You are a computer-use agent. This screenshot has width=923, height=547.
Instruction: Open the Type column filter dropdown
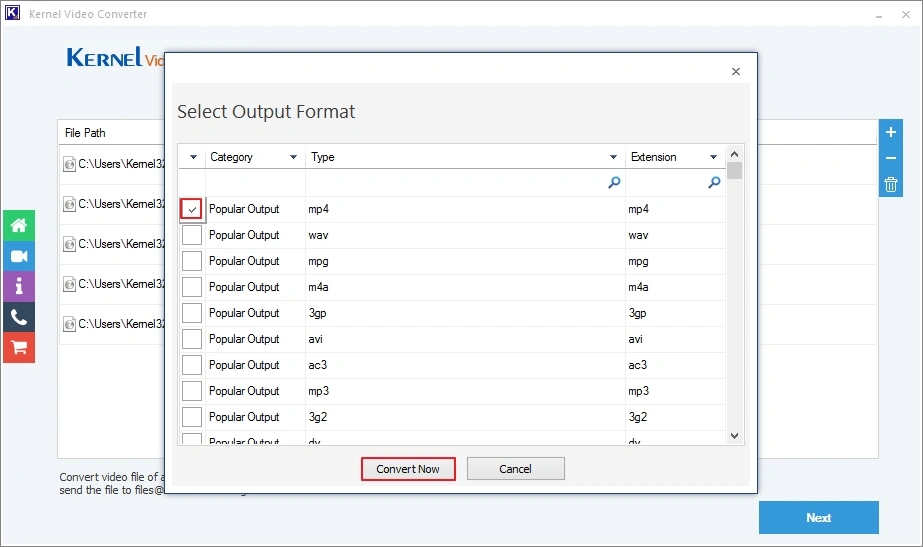click(613, 157)
